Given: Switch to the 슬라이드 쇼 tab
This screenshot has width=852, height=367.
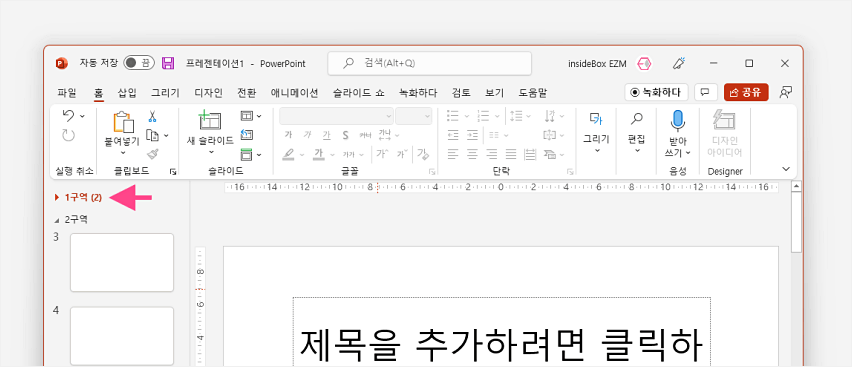Looking at the screenshot, I should 359,93.
